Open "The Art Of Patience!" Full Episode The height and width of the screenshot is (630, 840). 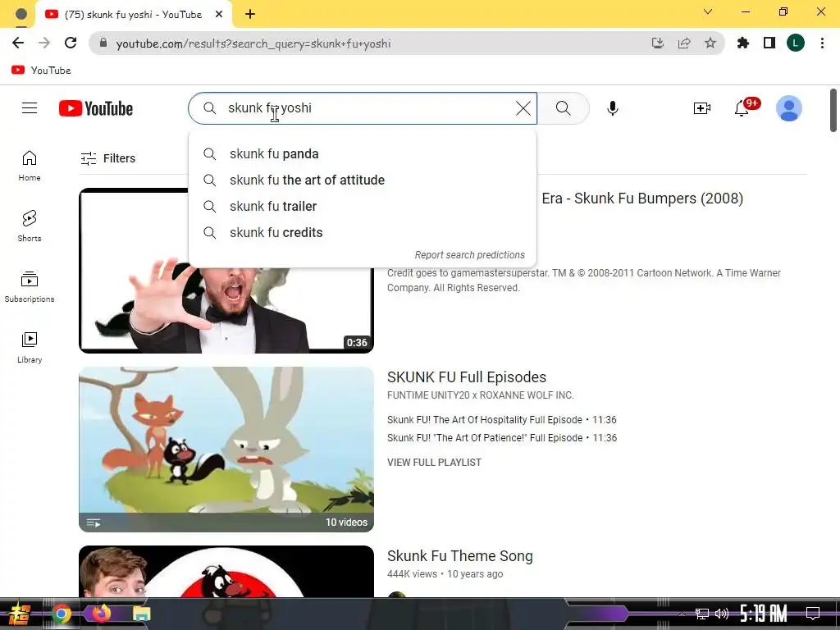(x=501, y=438)
